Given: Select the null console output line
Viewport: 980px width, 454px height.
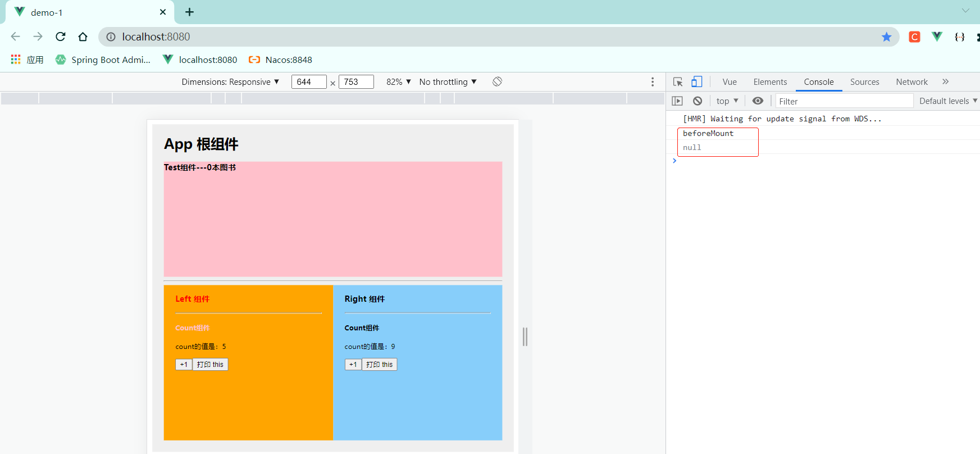Looking at the screenshot, I should coord(692,147).
